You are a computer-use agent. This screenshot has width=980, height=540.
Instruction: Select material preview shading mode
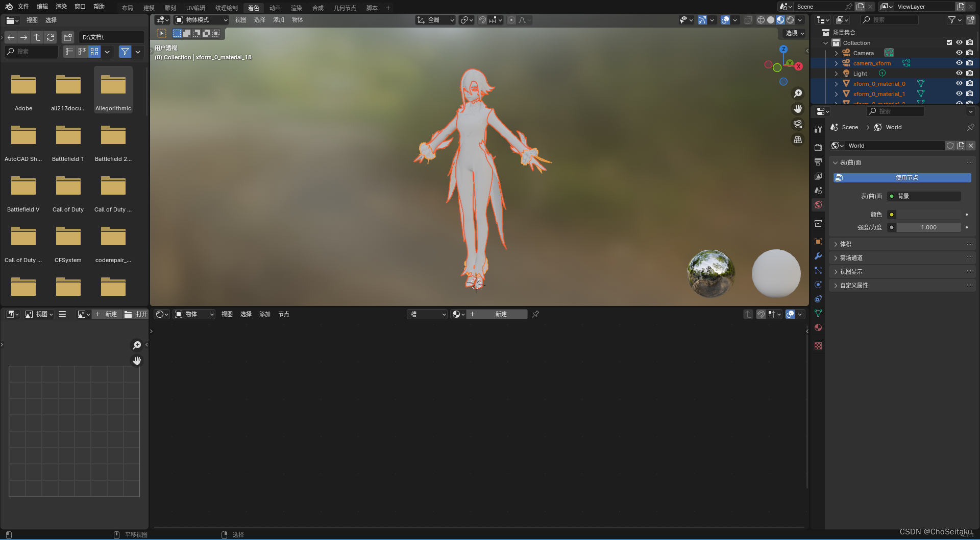click(780, 20)
